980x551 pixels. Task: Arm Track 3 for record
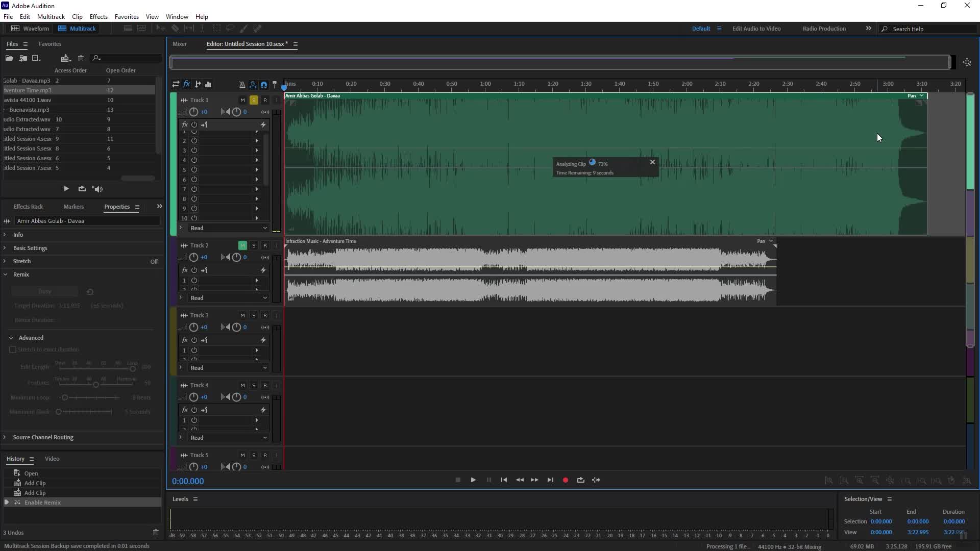(265, 315)
